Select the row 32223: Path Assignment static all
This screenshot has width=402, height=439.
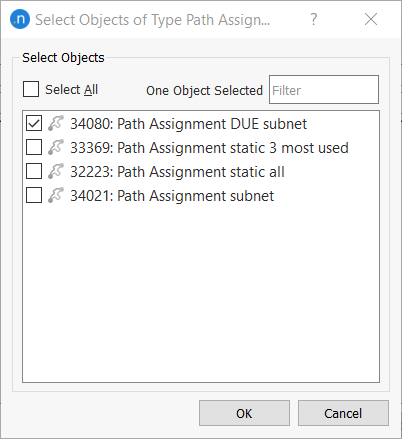(201, 171)
